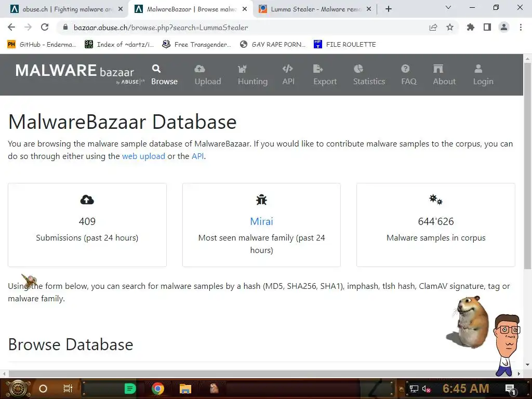Click the green notes app taskbar icon

point(130,389)
